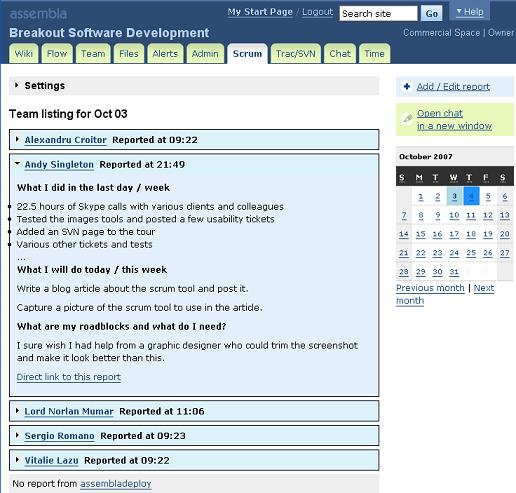Click the Search site input field
516x493 pixels.
378,14
